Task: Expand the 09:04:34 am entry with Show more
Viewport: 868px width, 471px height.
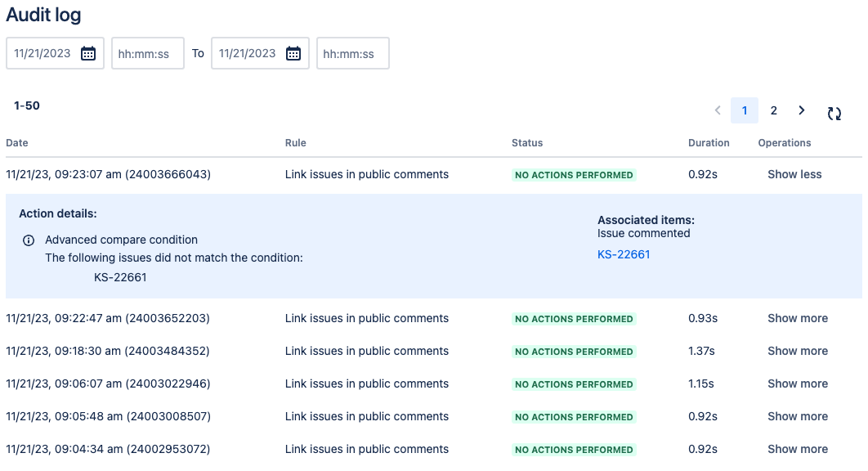Action: pos(798,449)
